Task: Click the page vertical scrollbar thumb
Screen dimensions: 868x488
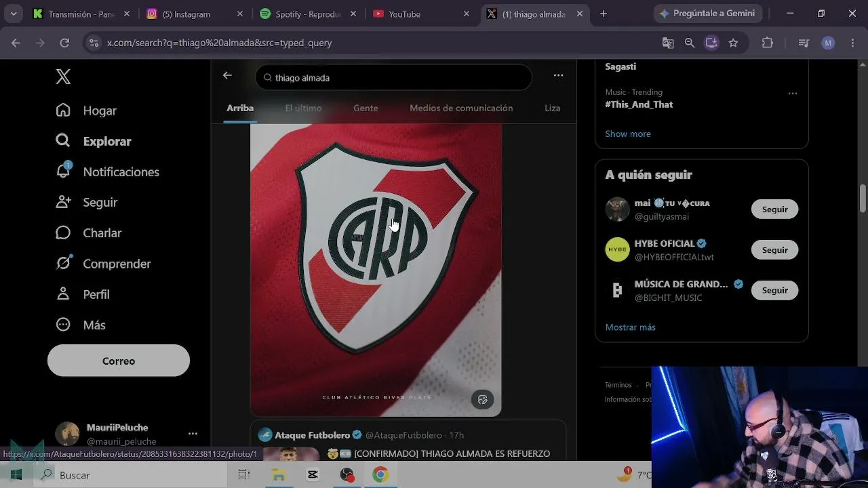Action: 863,198
